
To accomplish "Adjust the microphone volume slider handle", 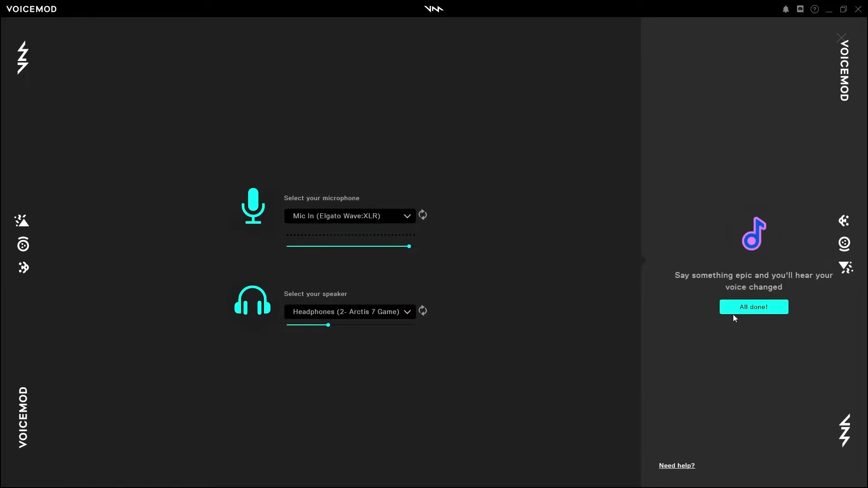I will 409,246.
